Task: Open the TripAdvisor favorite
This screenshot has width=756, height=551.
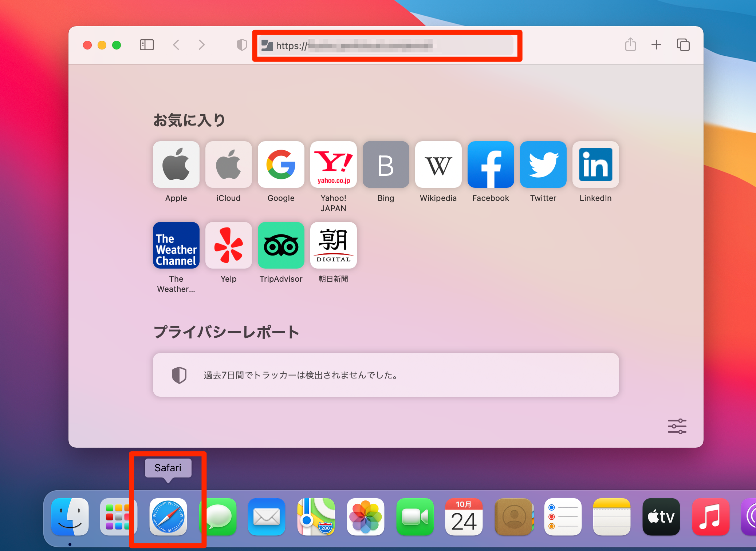Action: point(281,245)
